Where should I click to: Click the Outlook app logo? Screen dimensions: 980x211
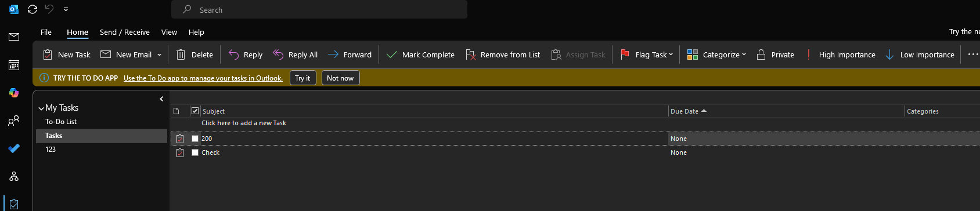pos(14,9)
